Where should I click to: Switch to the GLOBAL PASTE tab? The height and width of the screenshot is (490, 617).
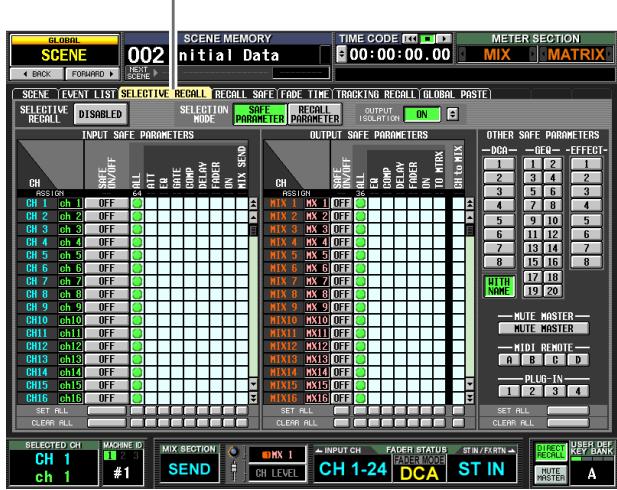[x=455, y=94]
